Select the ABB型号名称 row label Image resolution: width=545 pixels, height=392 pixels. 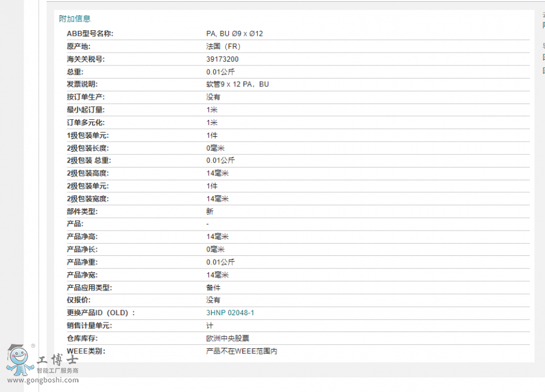click(90, 34)
